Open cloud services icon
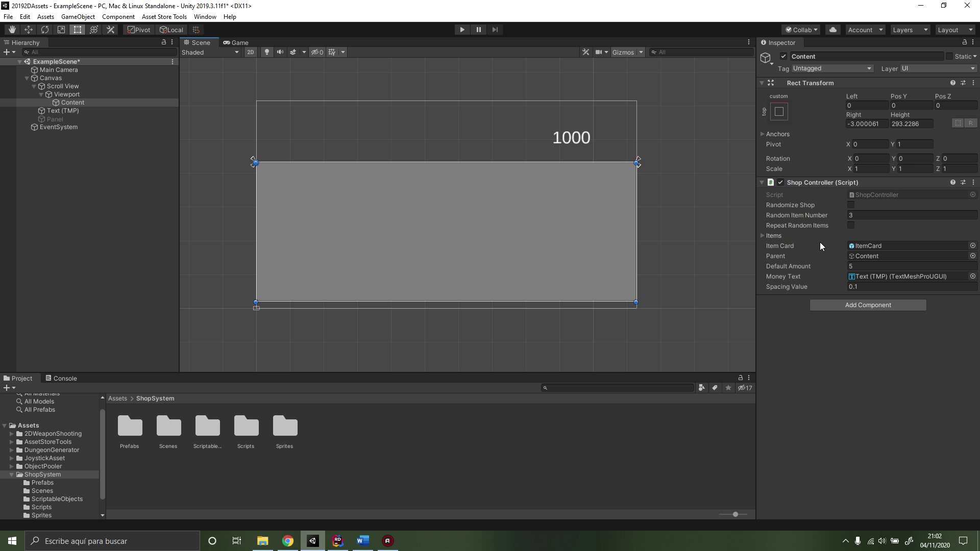The width and height of the screenshot is (980, 551). point(833,30)
